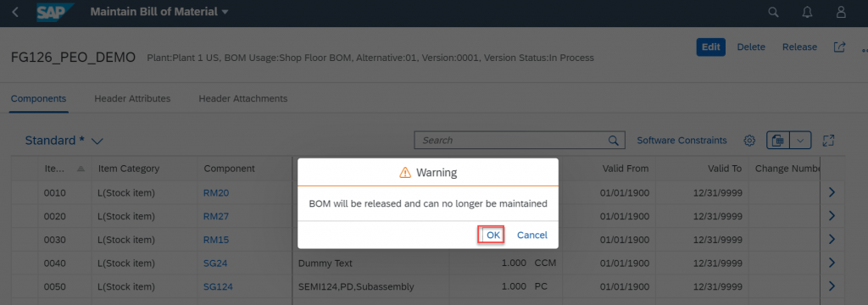The image size is (868, 305).
Task: Click the copy/paste table icon button
Action: point(778,141)
